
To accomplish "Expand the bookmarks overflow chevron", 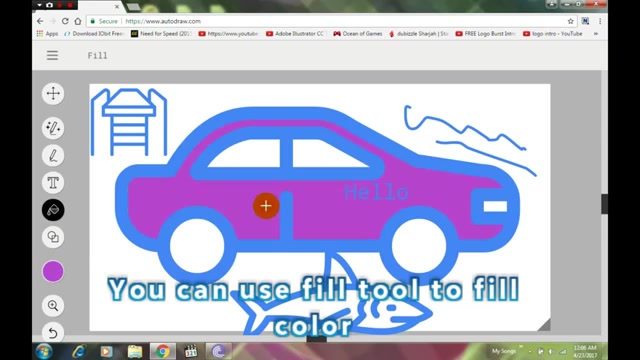I will [596, 34].
